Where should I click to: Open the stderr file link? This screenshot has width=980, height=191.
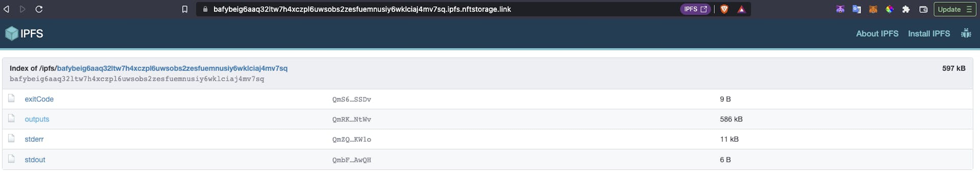(x=34, y=139)
